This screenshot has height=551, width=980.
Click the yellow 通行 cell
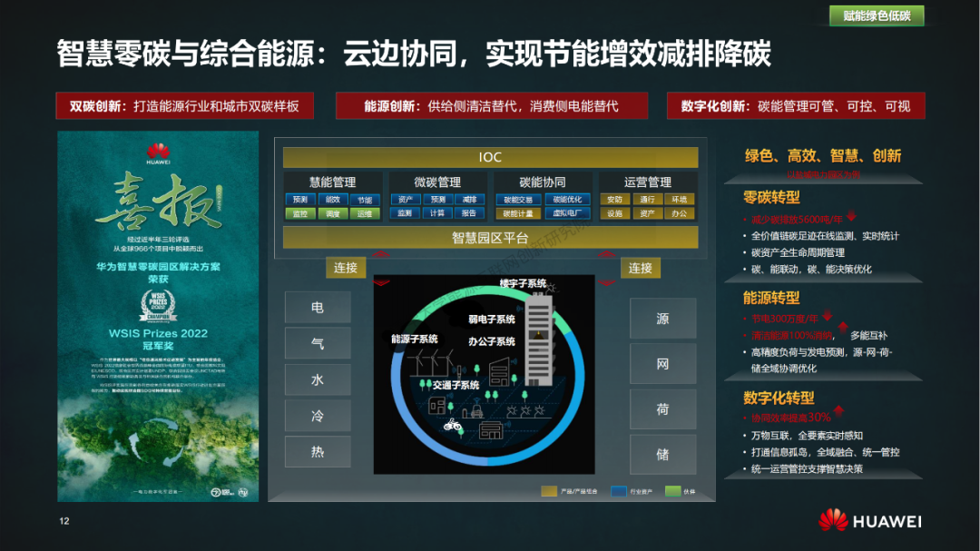coord(648,200)
